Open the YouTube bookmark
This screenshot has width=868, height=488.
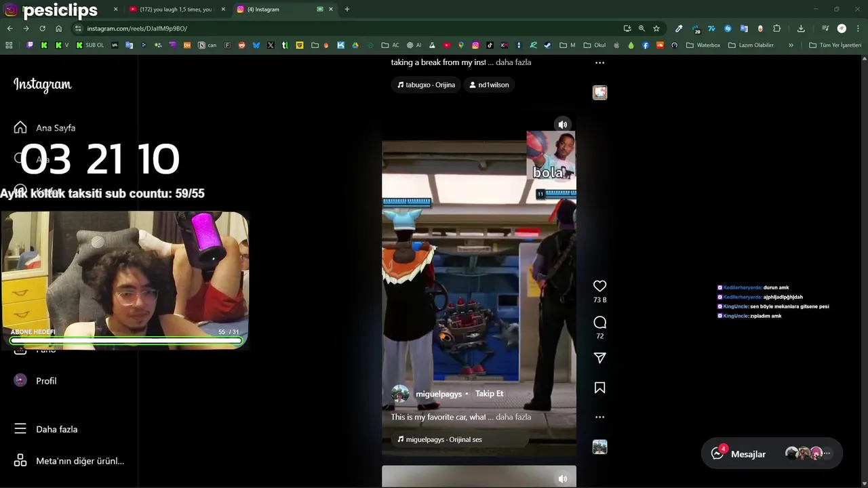pos(447,45)
